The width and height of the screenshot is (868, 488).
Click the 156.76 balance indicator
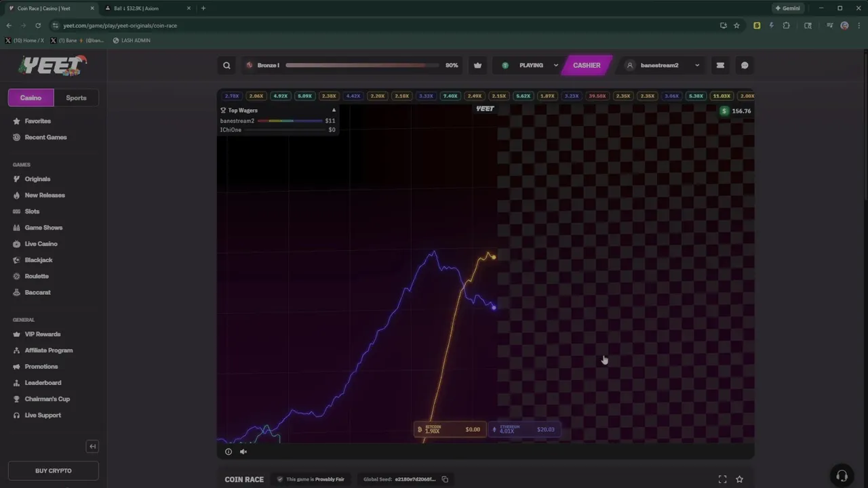(x=736, y=111)
